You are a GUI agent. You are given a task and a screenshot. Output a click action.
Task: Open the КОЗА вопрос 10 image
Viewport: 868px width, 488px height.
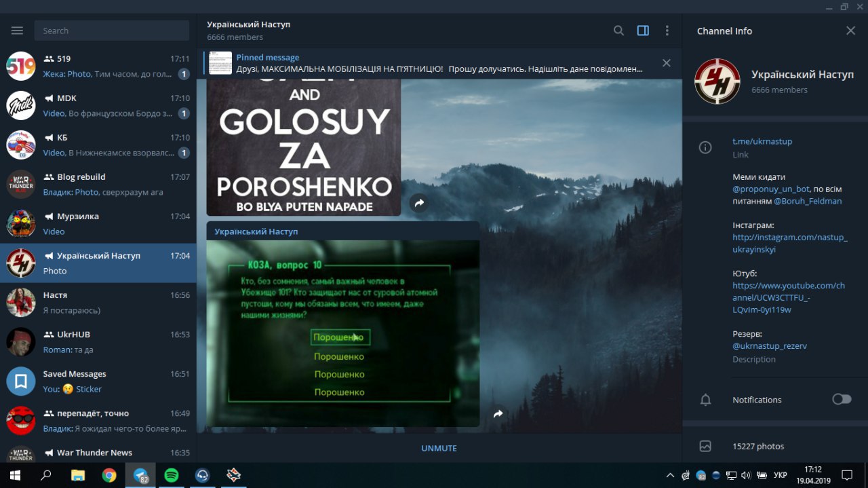(x=343, y=333)
